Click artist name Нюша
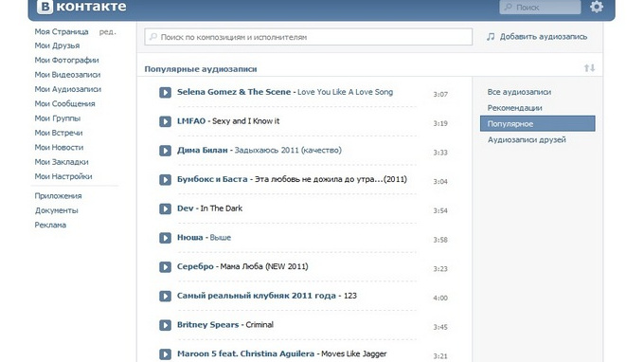Screen dimensions: 644x362 (x=189, y=238)
